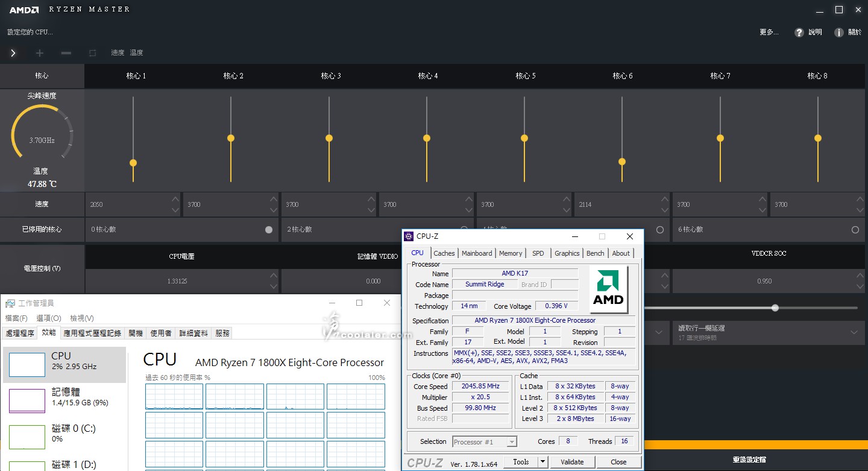
Task: Open the 檔案(F) menu in Task Manager
Action: click(16, 318)
